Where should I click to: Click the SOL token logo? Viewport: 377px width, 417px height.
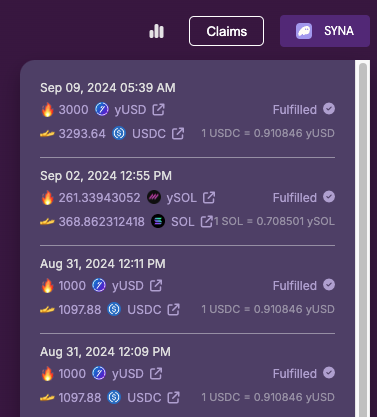(x=158, y=221)
